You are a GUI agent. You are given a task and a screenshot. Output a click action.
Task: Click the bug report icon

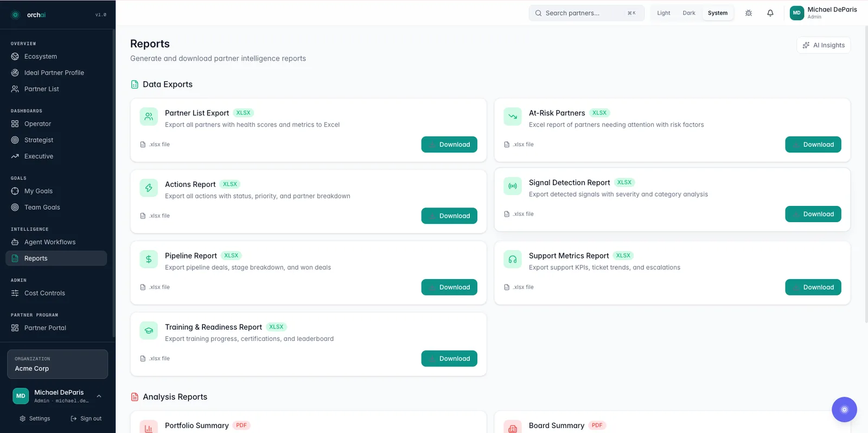coord(749,13)
